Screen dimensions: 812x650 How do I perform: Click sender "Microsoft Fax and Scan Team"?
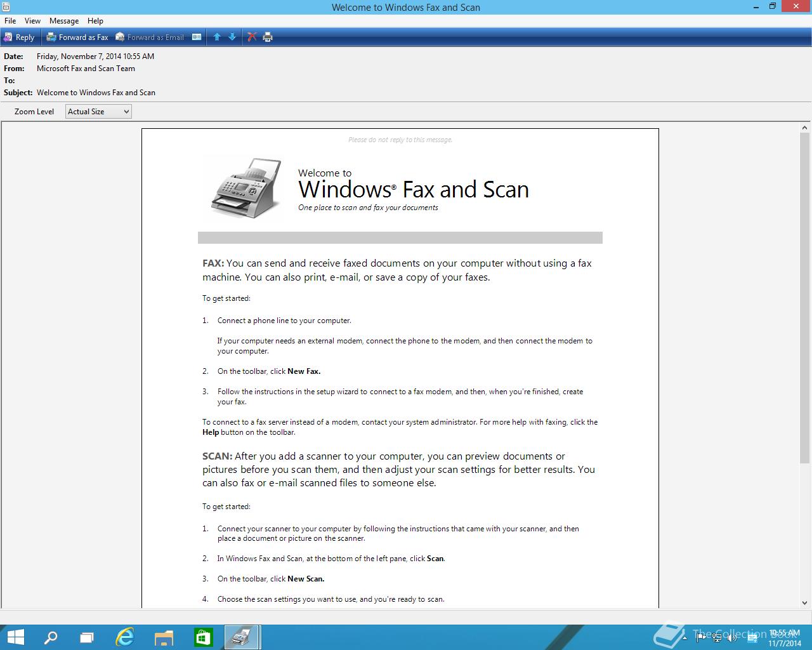point(86,69)
